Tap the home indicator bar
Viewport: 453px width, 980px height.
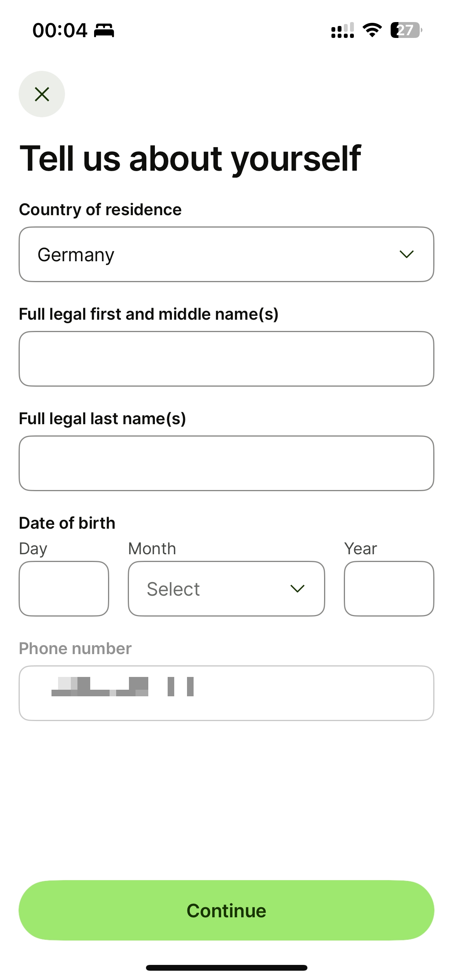click(226, 968)
